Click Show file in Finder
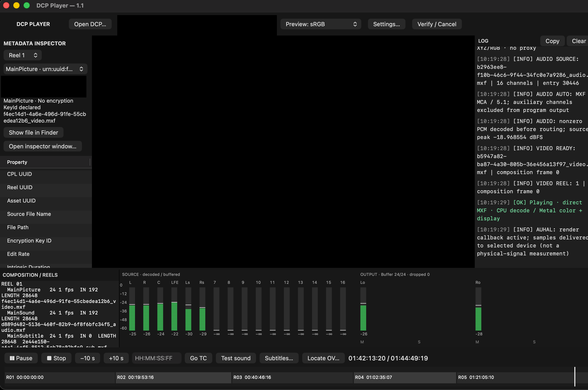 (33, 132)
